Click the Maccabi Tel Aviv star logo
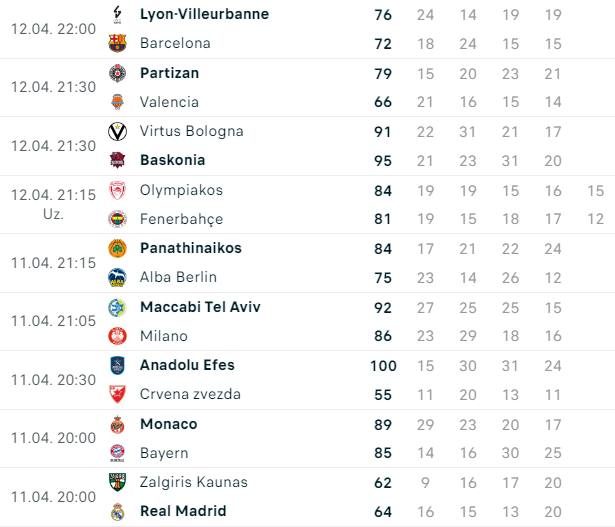This screenshot has width=615, height=527. tap(117, 307)
